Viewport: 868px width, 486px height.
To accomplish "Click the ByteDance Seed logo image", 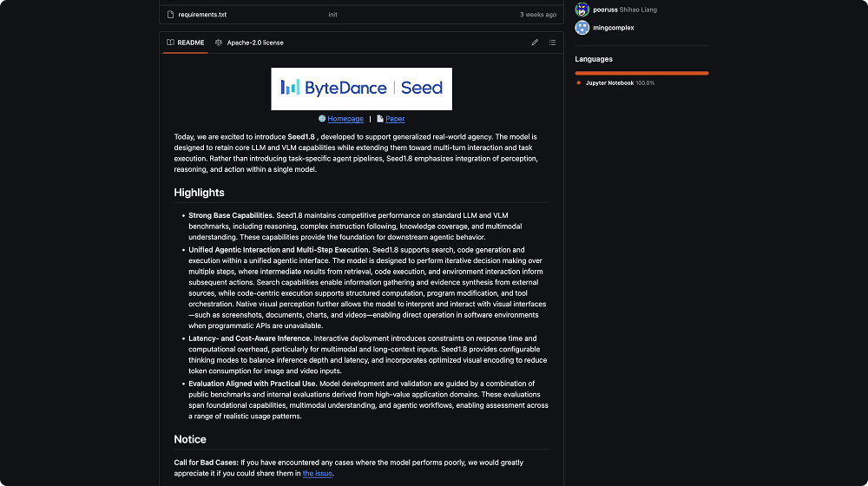I will [361, 89].
